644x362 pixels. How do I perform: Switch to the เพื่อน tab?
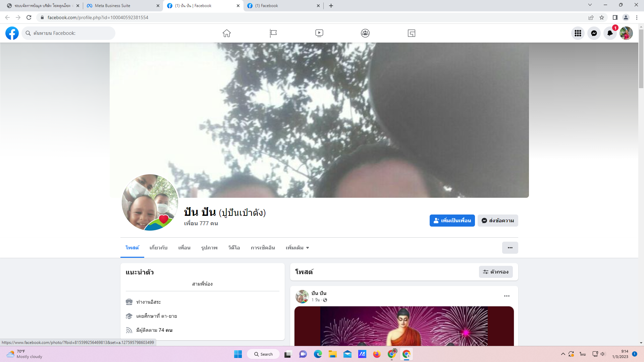(184, 248)
